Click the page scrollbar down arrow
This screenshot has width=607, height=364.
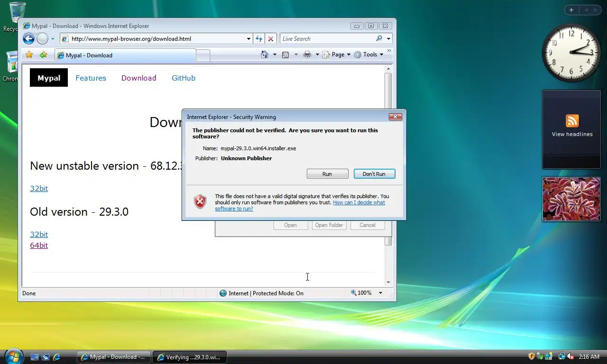388,282
